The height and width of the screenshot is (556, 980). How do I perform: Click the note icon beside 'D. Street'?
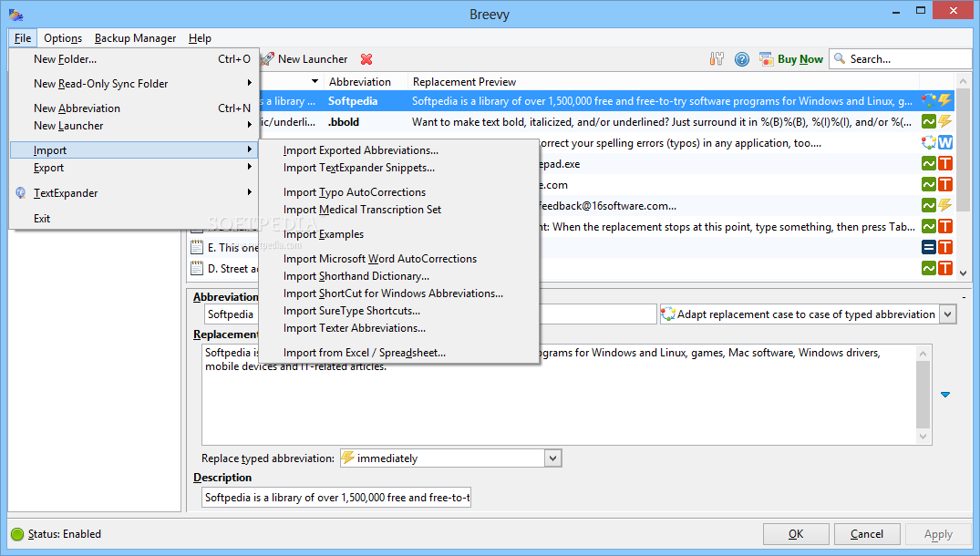coord(197,269)
